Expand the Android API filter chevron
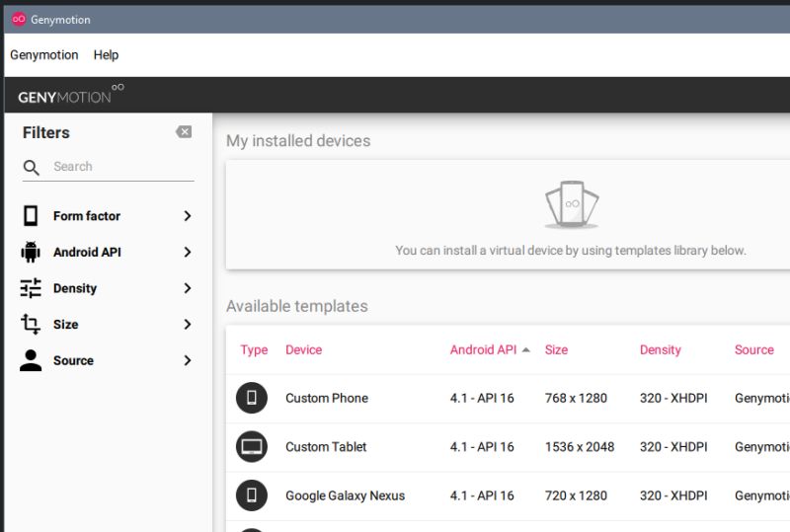This screenshot has width=790, height=532. tap(188, 252)
